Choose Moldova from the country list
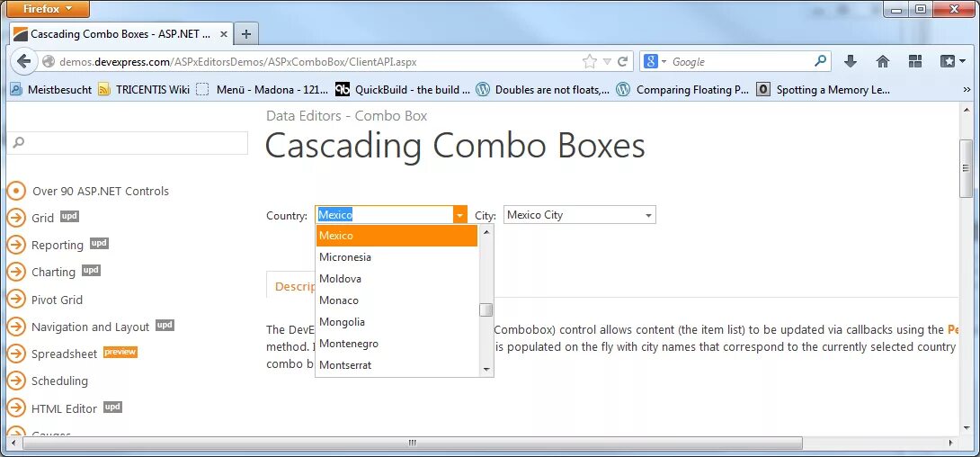This screenshot has width=980, height=457. (x=396, y=279)
